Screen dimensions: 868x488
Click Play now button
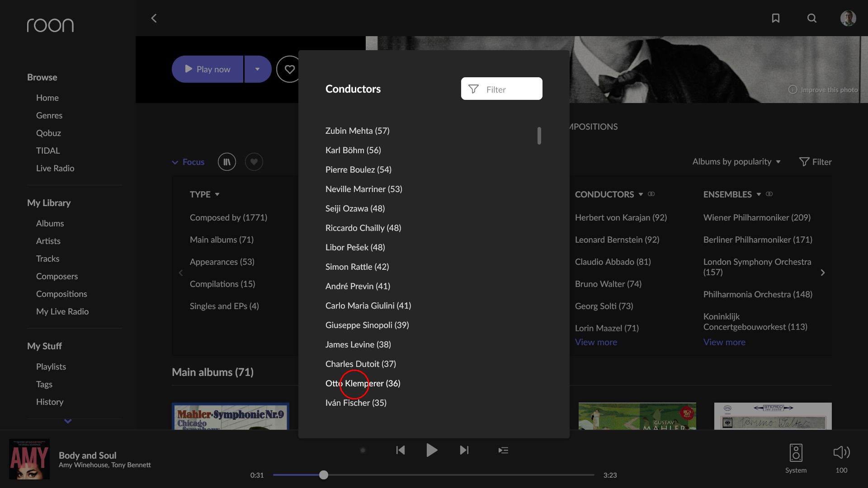click(x=208, y=69)
